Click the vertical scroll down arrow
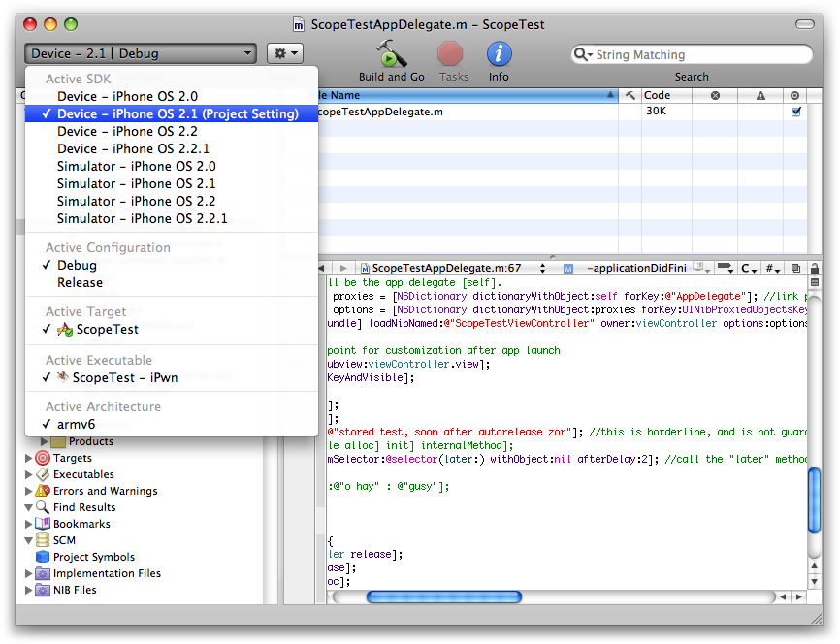This screenshot has height=644, width=840. pos(814,582)
